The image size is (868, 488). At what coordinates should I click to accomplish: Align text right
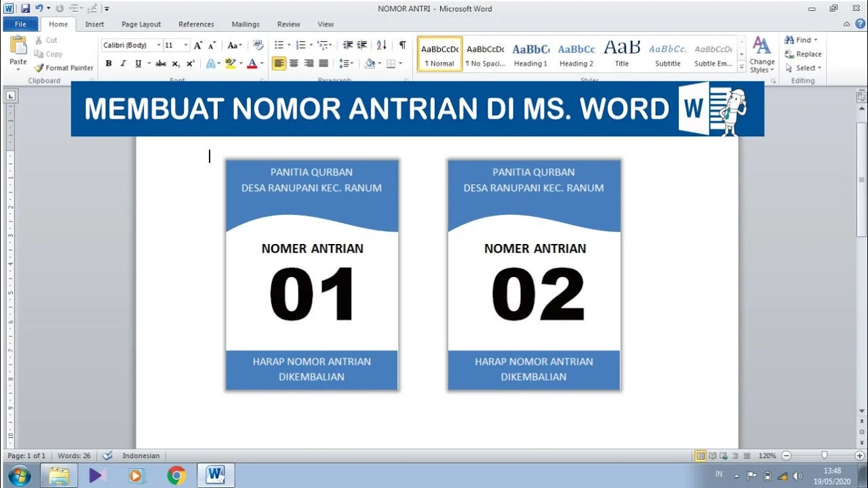coord(309,64)
